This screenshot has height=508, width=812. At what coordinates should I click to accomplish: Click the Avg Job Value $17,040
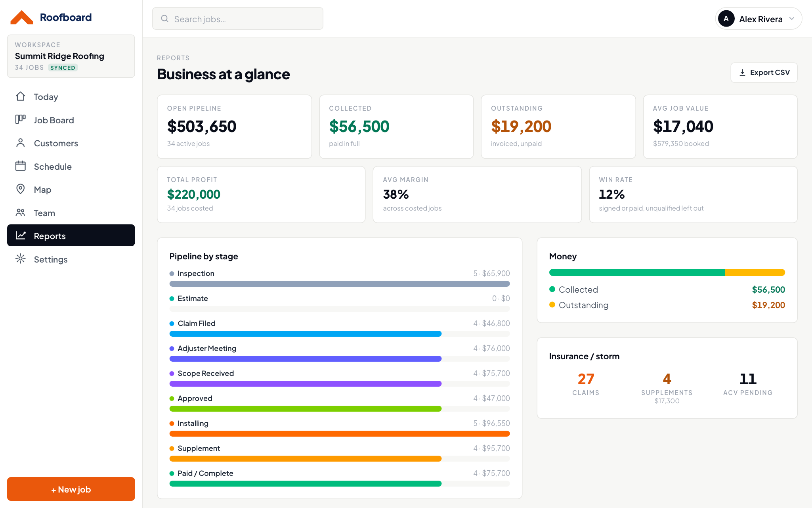tap(683, 127)
